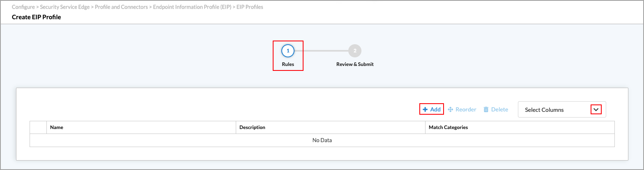This screenshot has height=170, width=644.
Task: Open Endpoint Information Profile (EIP) breadcrumb
Action: (192, 7)
